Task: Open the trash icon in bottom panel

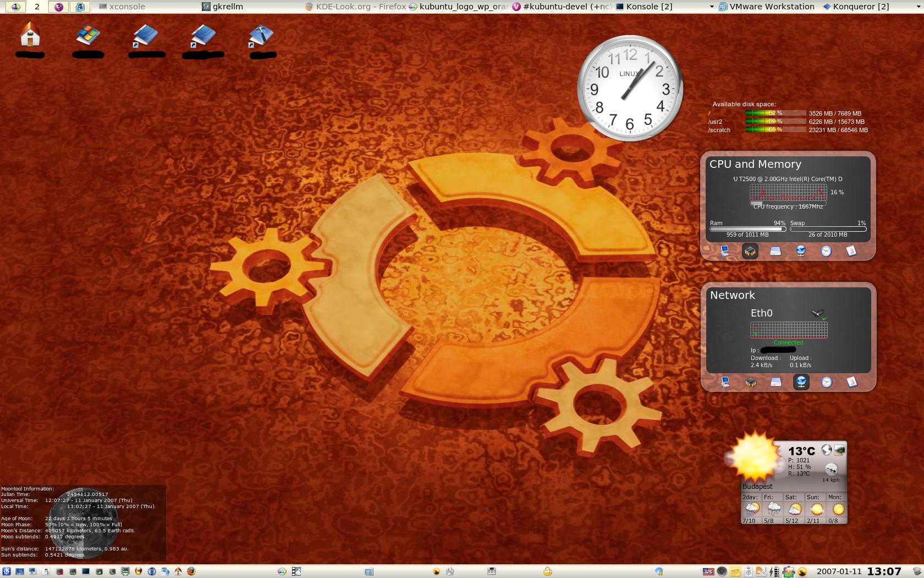Action: (916, 571)
